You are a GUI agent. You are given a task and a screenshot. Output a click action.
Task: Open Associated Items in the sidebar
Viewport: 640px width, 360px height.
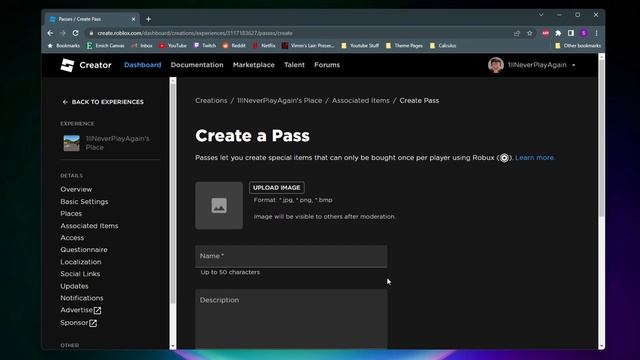[x=89, y=226]
